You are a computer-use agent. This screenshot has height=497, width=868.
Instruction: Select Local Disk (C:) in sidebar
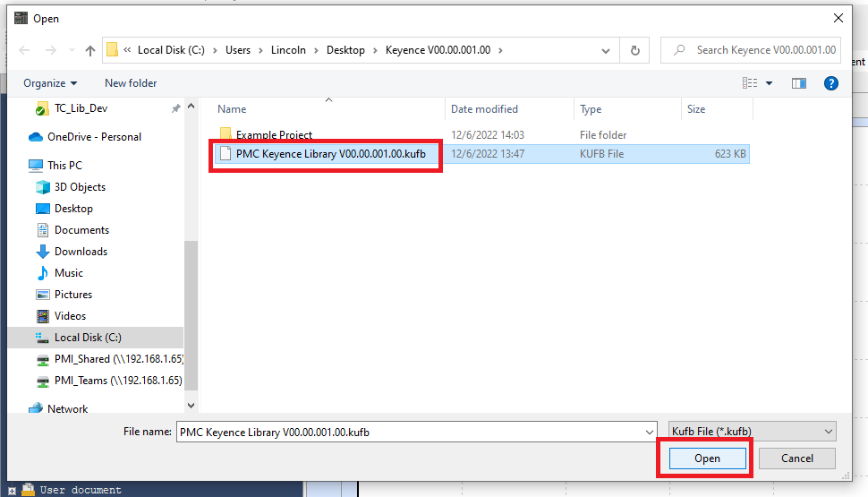pyautogui.click(x=88, y=338)
